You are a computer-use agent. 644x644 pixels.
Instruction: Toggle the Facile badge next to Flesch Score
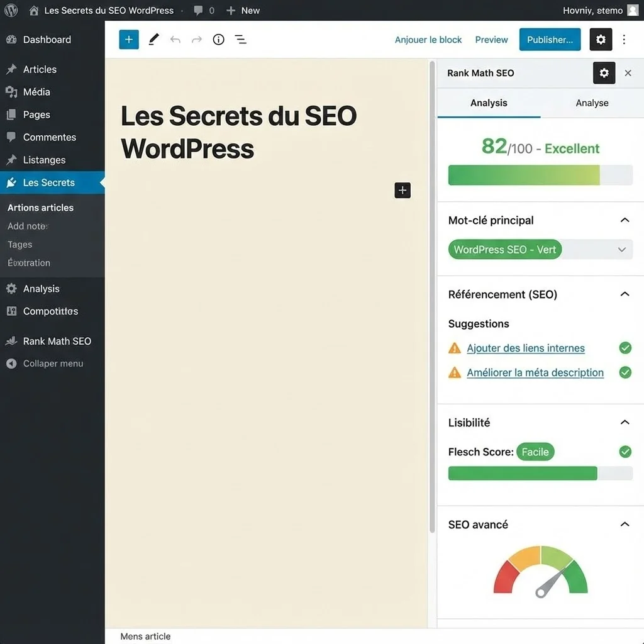coord(535,452)
